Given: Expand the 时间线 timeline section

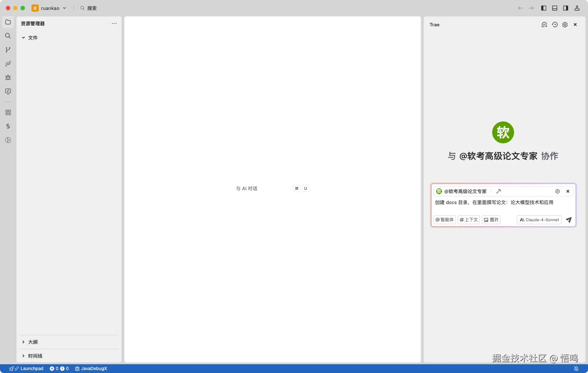Looking at the screenshot, I should point(32,356).
